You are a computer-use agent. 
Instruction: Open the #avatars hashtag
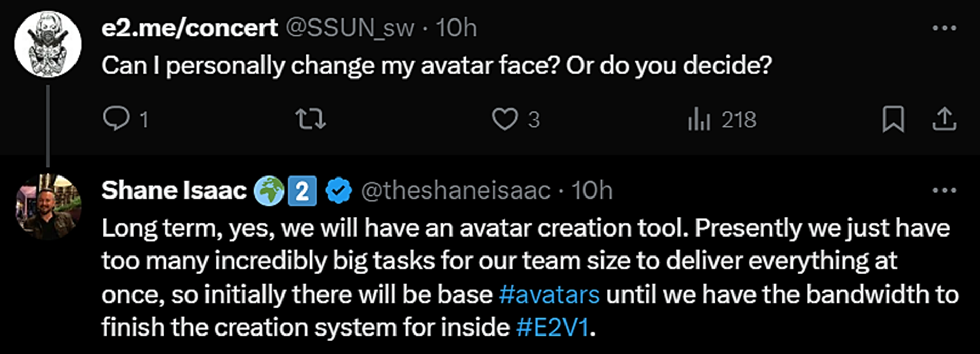549,294
